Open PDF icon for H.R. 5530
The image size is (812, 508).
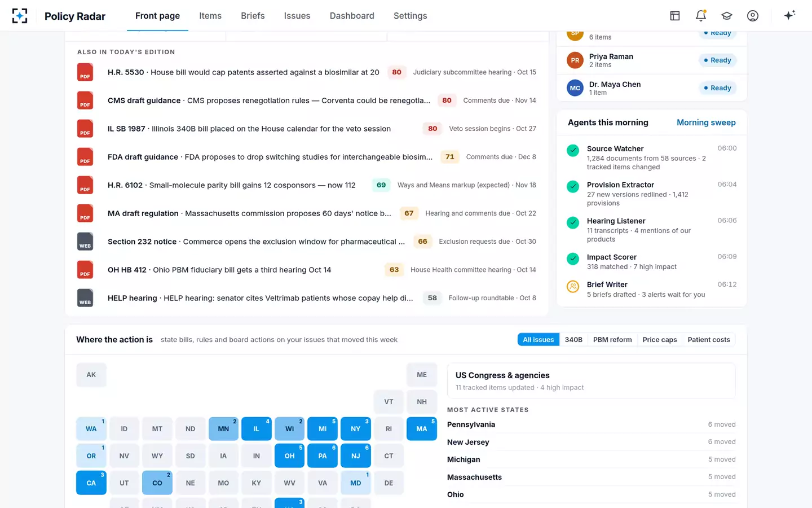85,72
